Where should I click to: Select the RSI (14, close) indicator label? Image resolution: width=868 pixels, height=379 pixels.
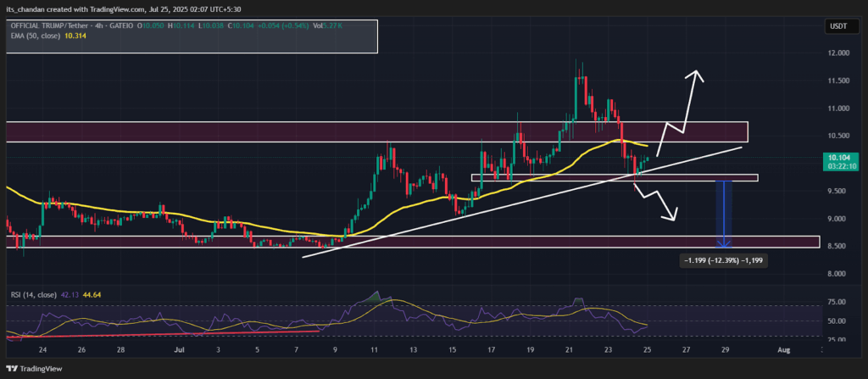click(x=34, y=295)
